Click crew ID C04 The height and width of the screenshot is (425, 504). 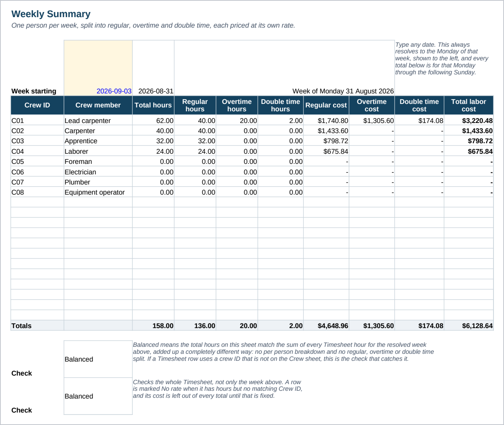click(37, 151)
